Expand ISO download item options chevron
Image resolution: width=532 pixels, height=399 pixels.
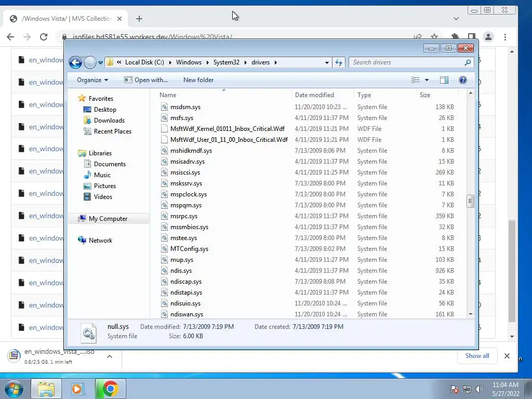click(110, 356)
